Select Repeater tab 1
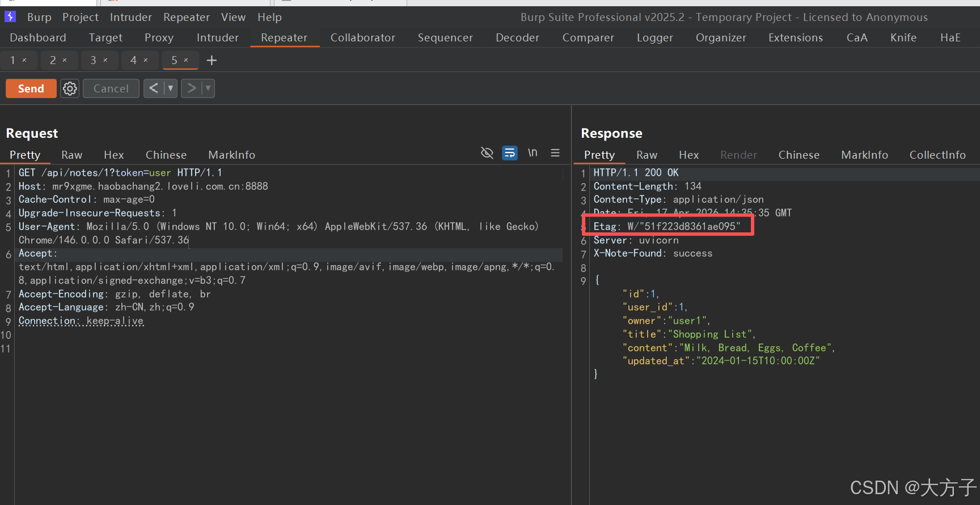 click(12, 60)
